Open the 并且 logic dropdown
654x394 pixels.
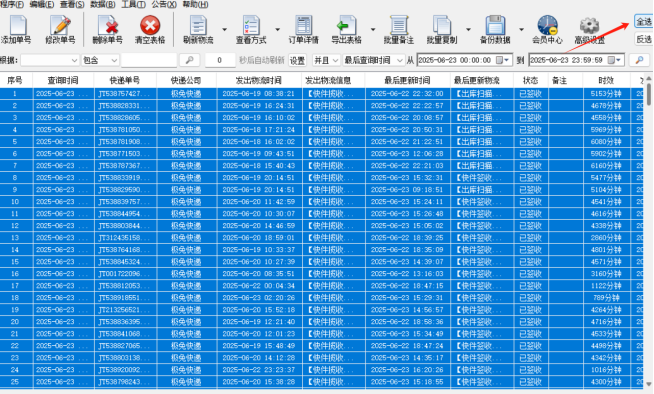coord(326,60)
